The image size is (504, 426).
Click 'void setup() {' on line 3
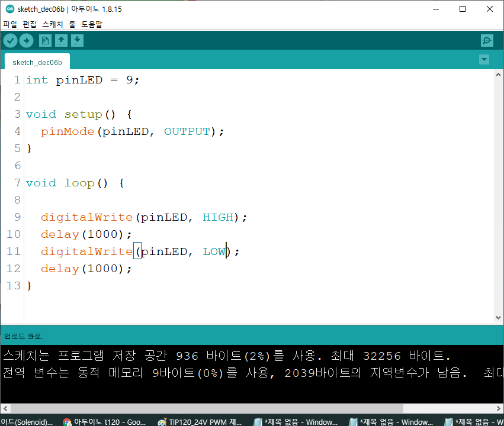pyautogui.click(x=79, y=114)
